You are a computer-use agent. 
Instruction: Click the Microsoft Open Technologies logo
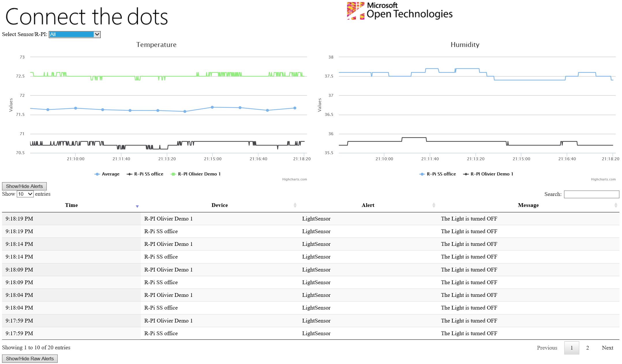coord(399,11)
